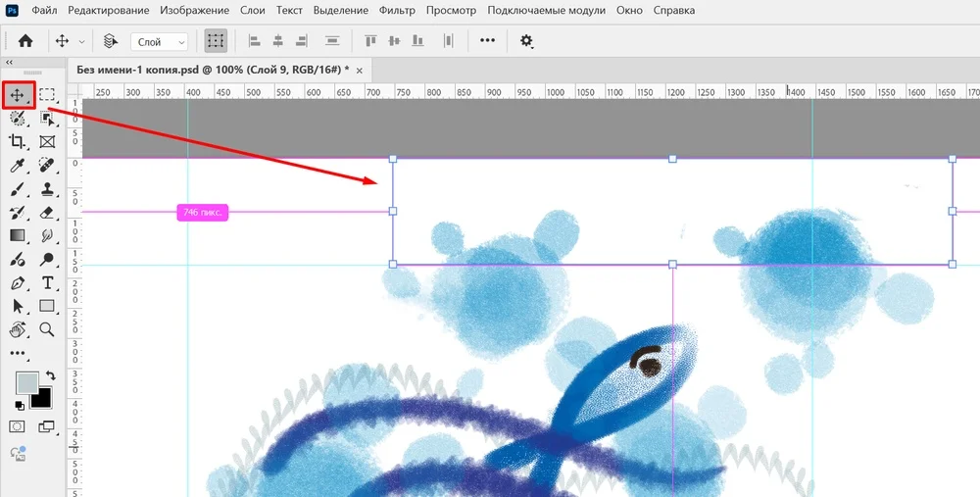Select the Rectangular Marquee tool
Image resolution: width=980 pixels, height=497 pixels.
click(47, 94)
